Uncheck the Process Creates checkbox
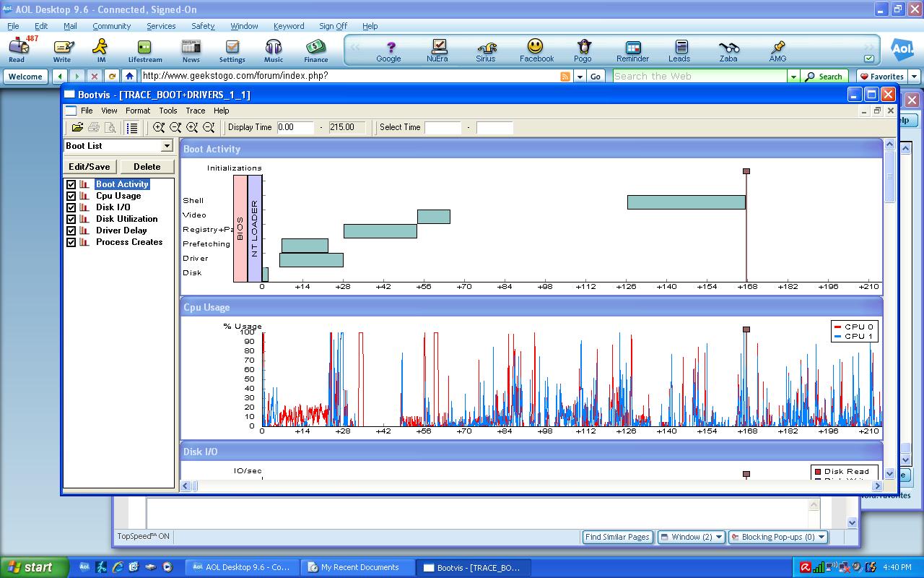924x578 pixels. (71, 242)
